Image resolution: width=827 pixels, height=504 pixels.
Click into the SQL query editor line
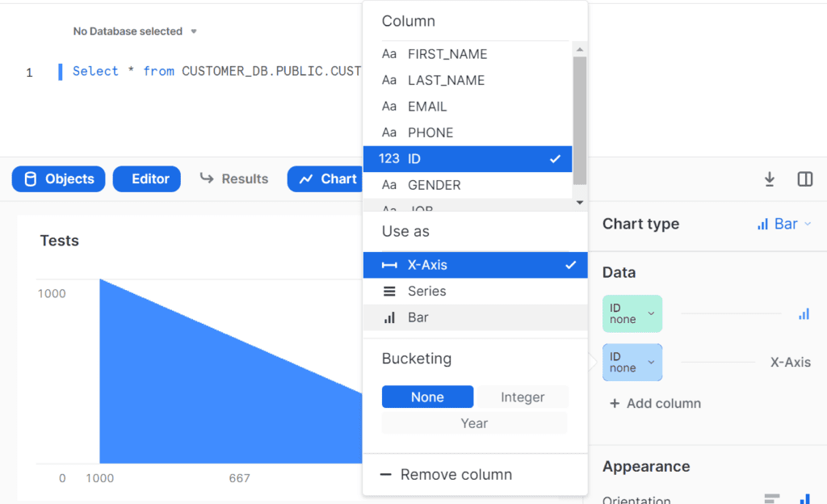coord(210,72)
